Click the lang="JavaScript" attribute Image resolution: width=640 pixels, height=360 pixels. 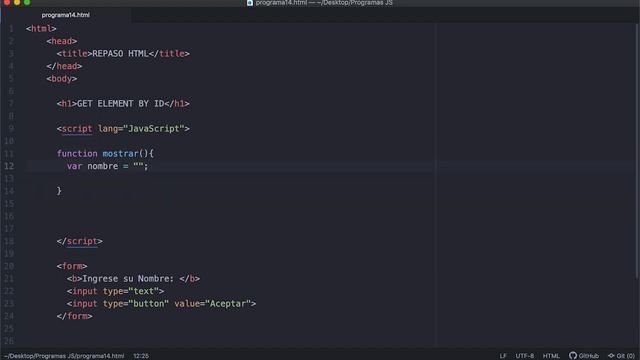[141, 129]
